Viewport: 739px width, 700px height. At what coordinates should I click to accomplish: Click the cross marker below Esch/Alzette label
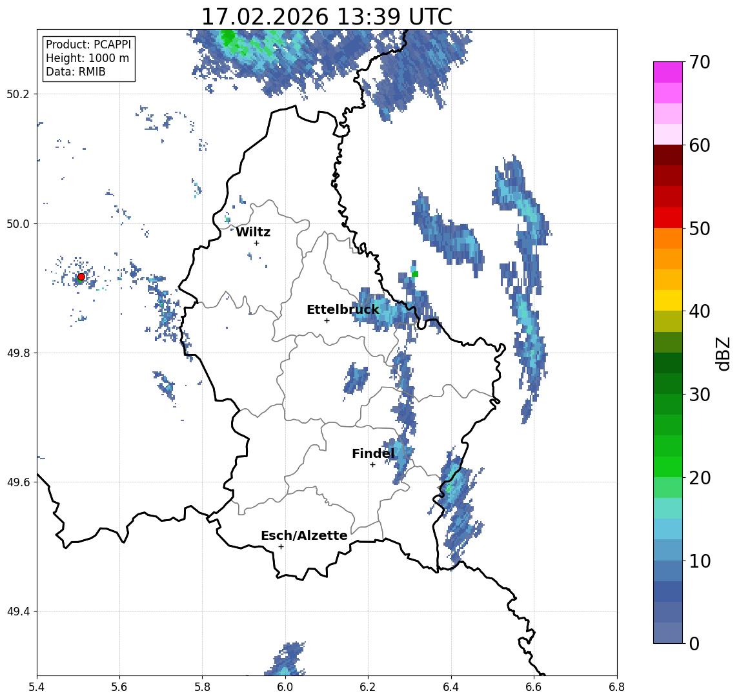click(x=281, y=547)
